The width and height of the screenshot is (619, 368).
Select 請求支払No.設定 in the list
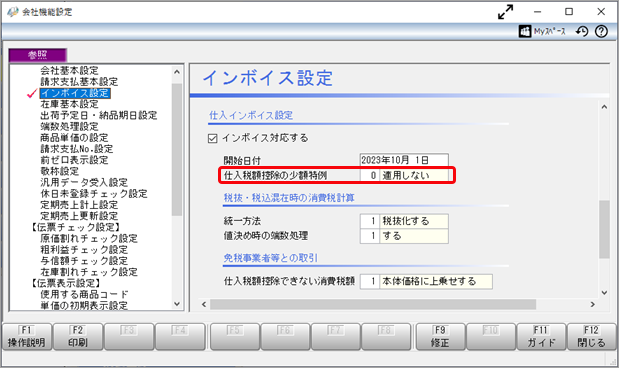tap(77, 149)
